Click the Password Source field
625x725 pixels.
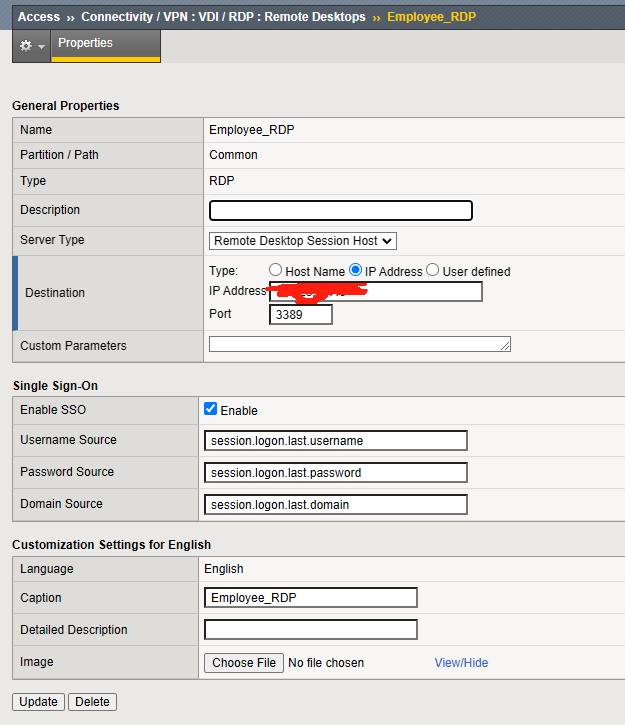click(335, 473)
